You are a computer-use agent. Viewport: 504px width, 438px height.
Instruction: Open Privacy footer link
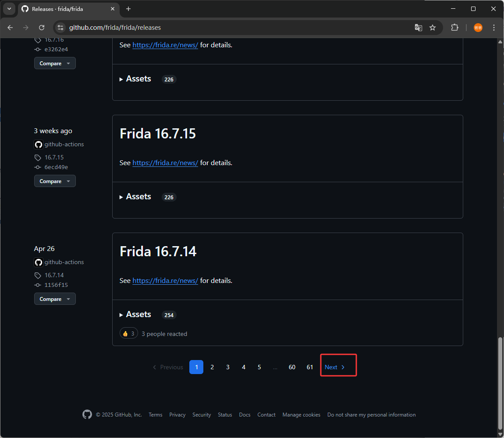tap(177, 415)
